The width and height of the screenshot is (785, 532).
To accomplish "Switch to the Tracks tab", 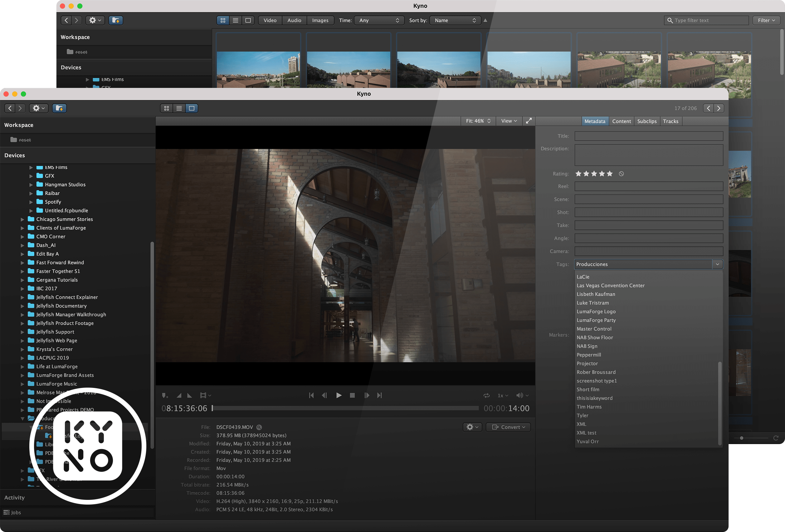I will click(x=670, y=121).
